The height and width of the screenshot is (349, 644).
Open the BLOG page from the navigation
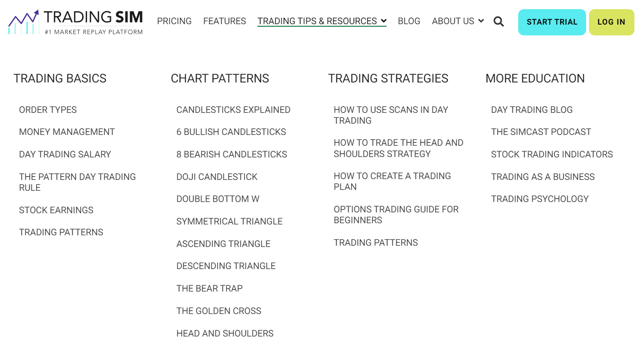(409, 21)
